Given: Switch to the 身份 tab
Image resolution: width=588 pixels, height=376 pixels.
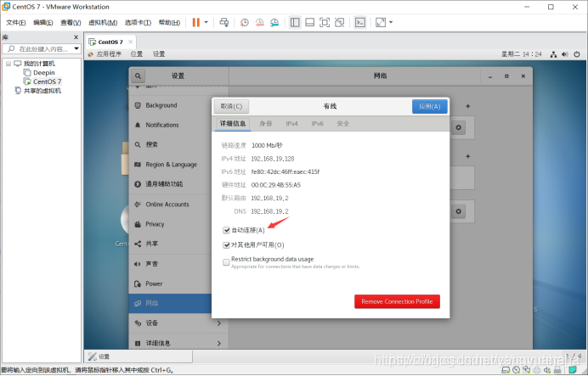Looking at the screenshot, I should point(265,124).
